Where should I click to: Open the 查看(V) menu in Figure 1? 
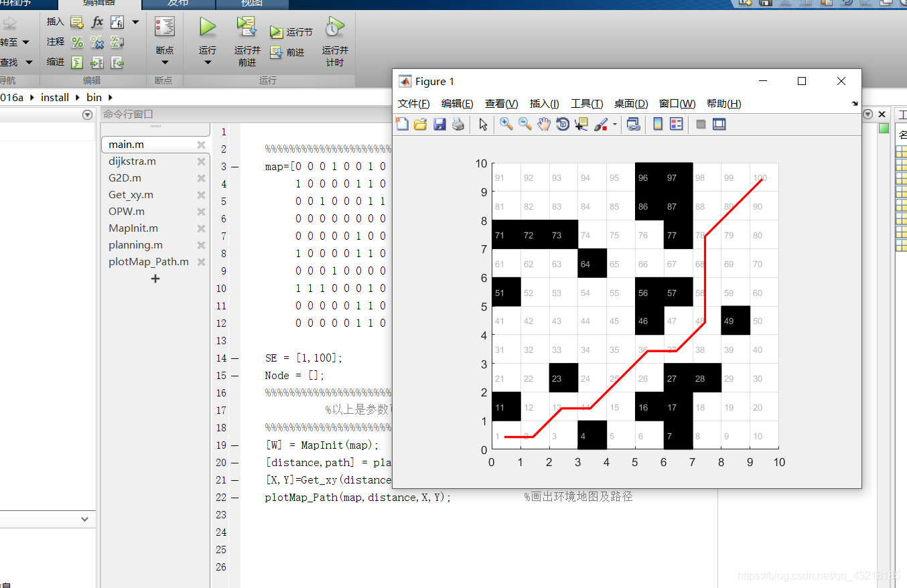[501, 104]
